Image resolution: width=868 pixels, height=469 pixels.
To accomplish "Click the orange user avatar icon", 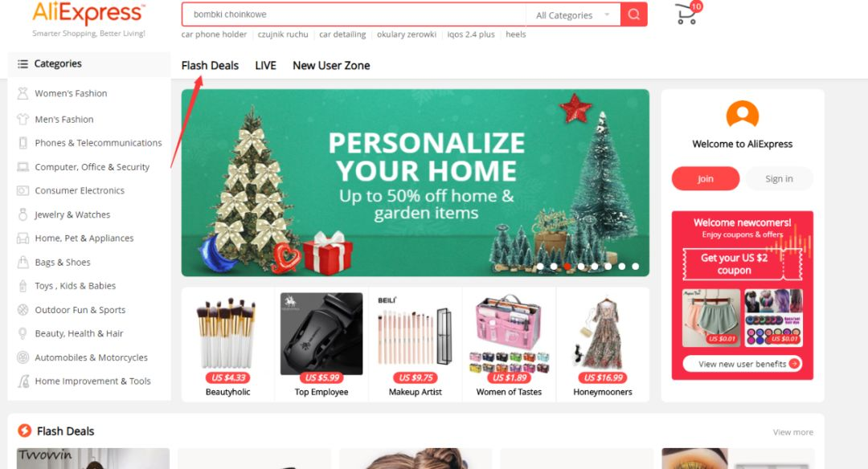I will pos(743,115).
